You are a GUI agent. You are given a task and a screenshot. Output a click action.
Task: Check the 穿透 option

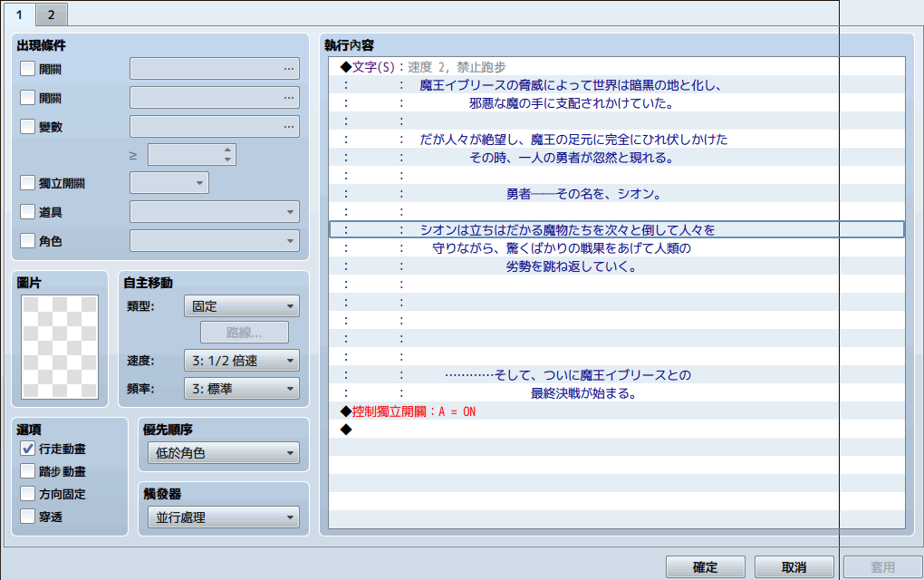[28, 517]
